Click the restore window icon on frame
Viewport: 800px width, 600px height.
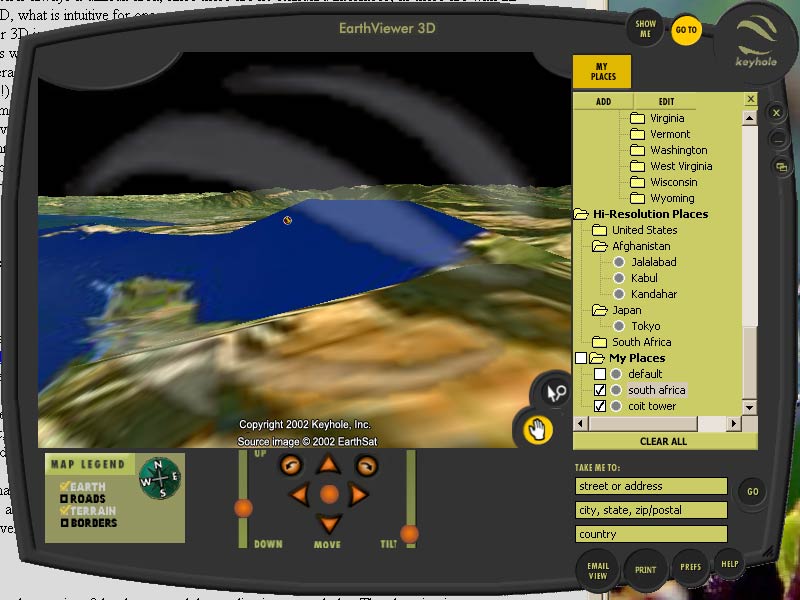click(x=781, y=166)
